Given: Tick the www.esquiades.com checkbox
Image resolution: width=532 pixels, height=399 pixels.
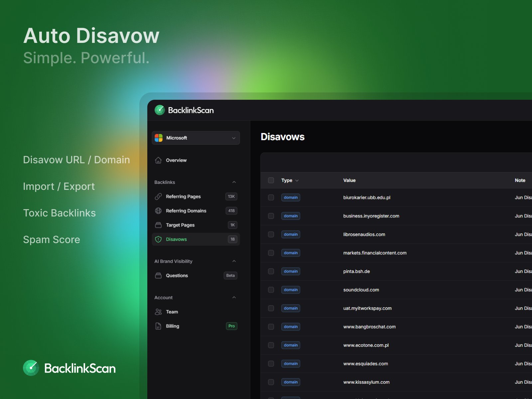Looking at the screenshot, I should point(271,364).
